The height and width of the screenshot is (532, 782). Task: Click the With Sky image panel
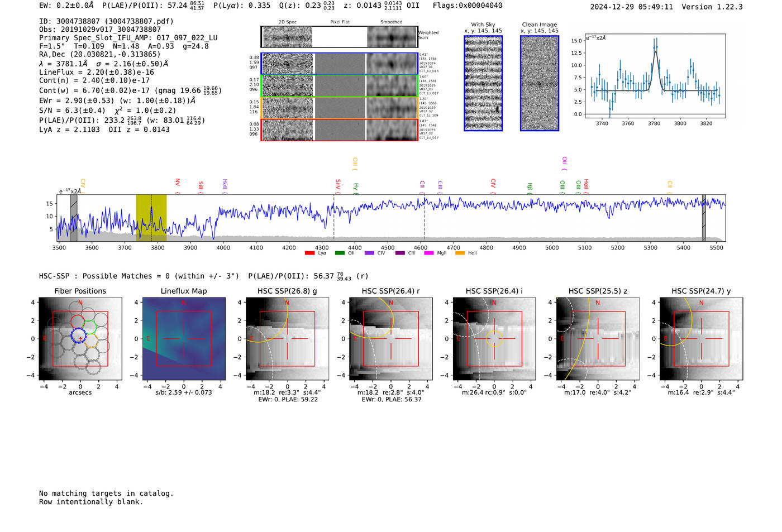[x=483, y=83]
